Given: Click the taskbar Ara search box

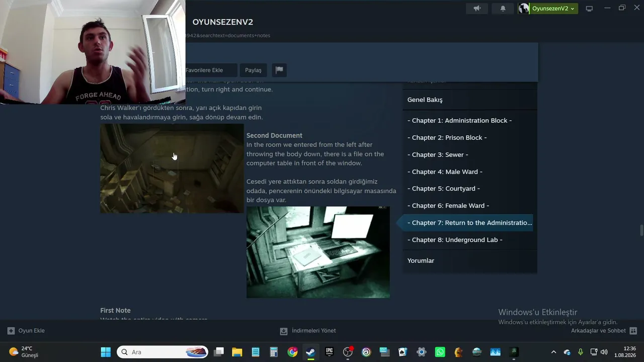Looking at the screenshot, I should click(x=163, y=352).
